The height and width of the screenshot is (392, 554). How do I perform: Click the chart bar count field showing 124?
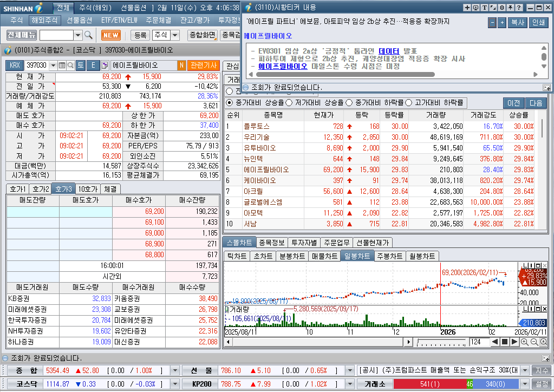[x=479, y=342]
